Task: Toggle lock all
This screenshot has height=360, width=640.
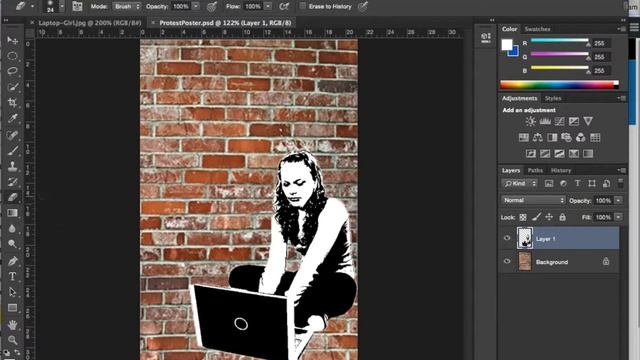Action: click(562, 217)
